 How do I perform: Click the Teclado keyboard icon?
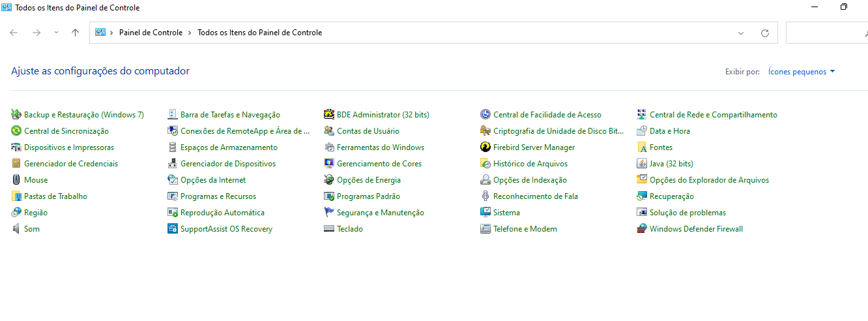click(x=329, y=229)
